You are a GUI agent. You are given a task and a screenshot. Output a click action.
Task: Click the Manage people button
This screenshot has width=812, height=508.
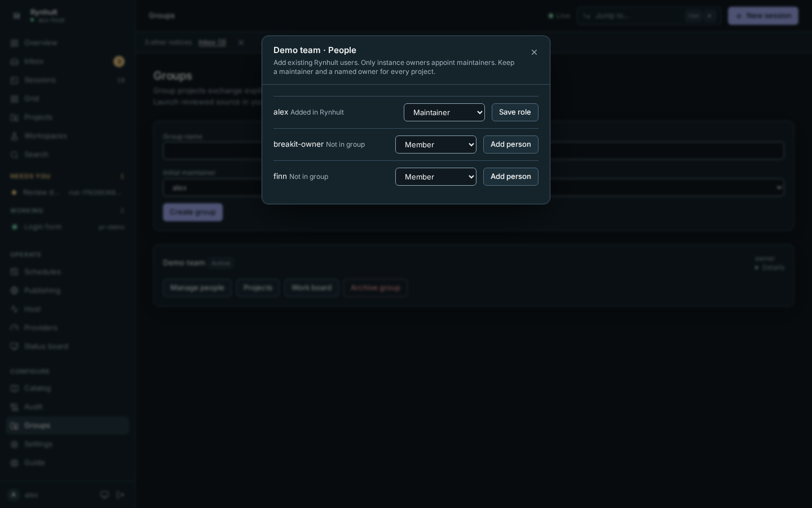pos(197,288)
